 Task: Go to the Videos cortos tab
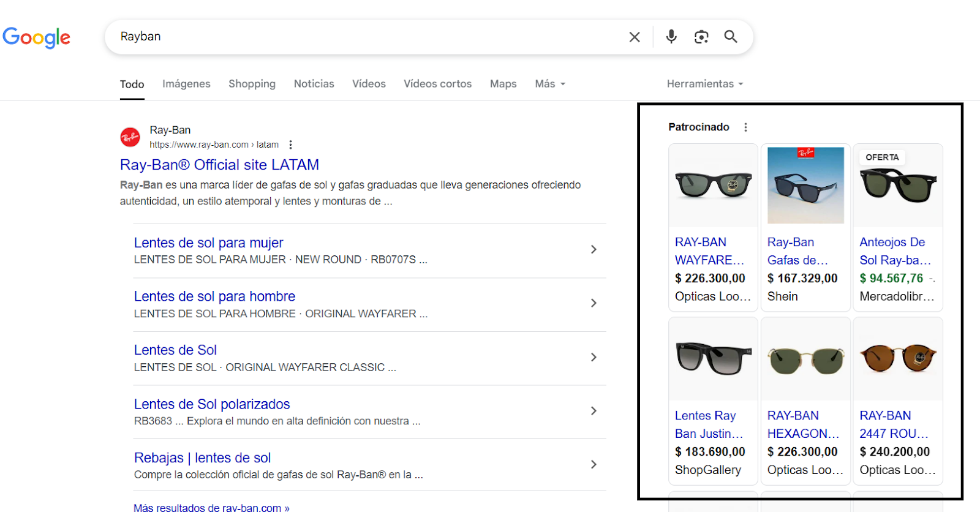(x=437, y=84)
